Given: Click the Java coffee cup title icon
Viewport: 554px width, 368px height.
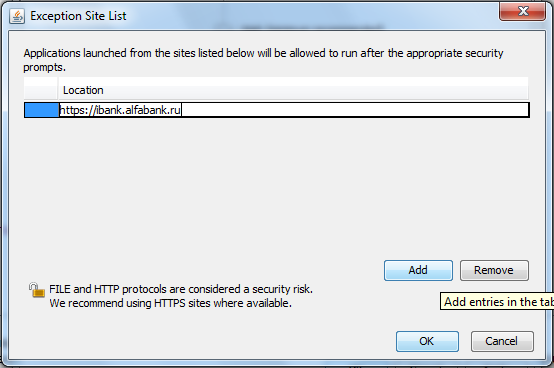Looking at the screenshot, I should (17, 16).
